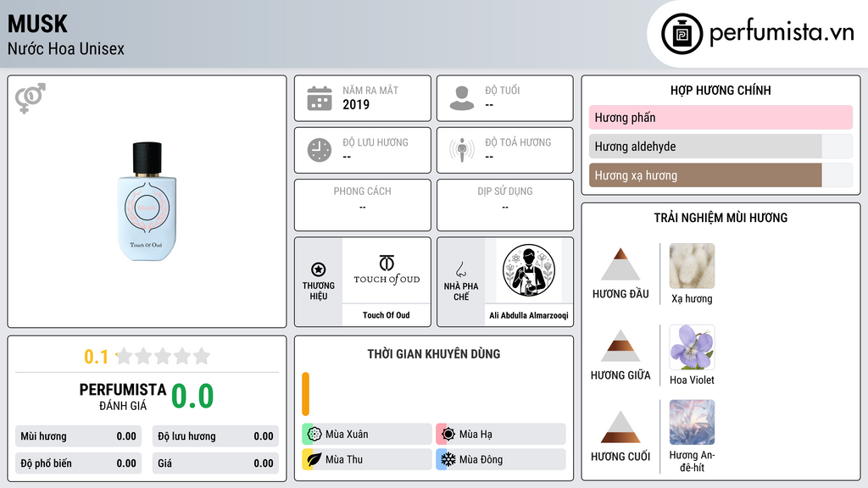Click the Hợp hương chính heading
Screen dimensions: 868x488
pos(721,90)
